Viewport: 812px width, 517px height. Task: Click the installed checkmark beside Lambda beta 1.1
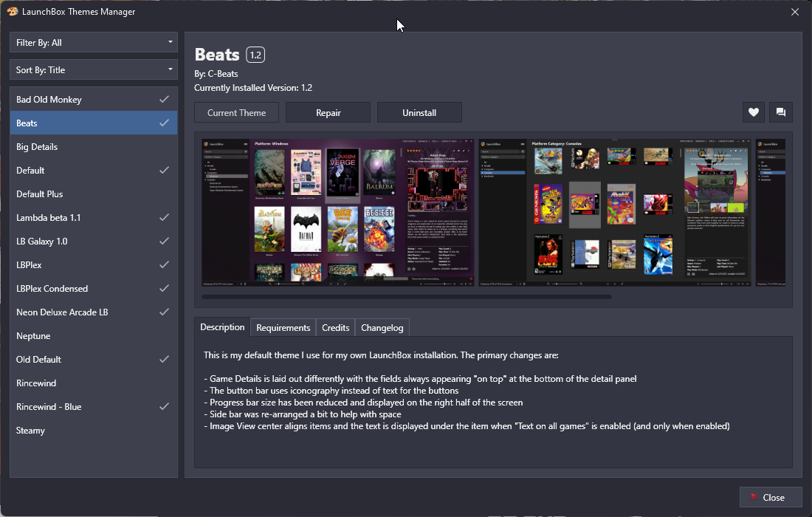[164, 217]
